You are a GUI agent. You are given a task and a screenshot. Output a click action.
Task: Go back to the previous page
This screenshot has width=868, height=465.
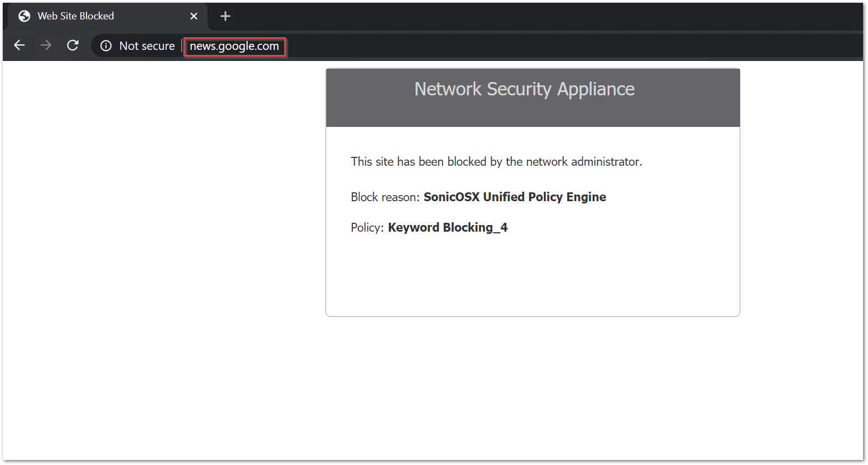pos(19,45)
